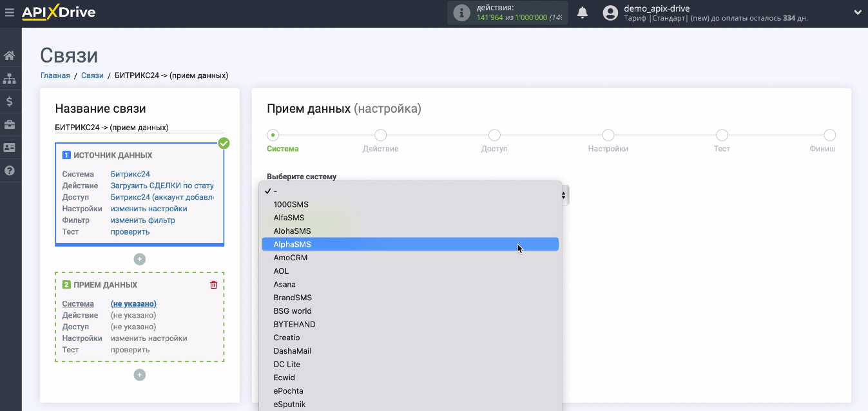Select eSputnik from the list
The height and width of the screenshot is (411, 868).
click(410, 404)
